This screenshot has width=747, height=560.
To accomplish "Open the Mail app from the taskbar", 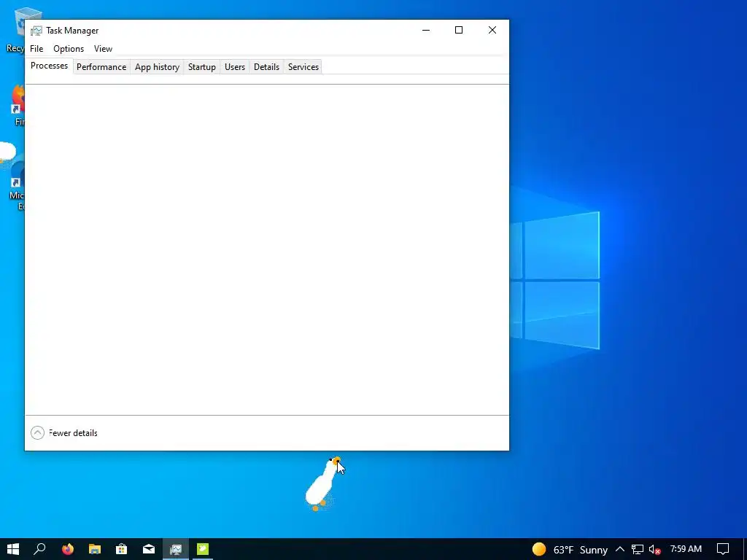I will [x=149, y=549].
